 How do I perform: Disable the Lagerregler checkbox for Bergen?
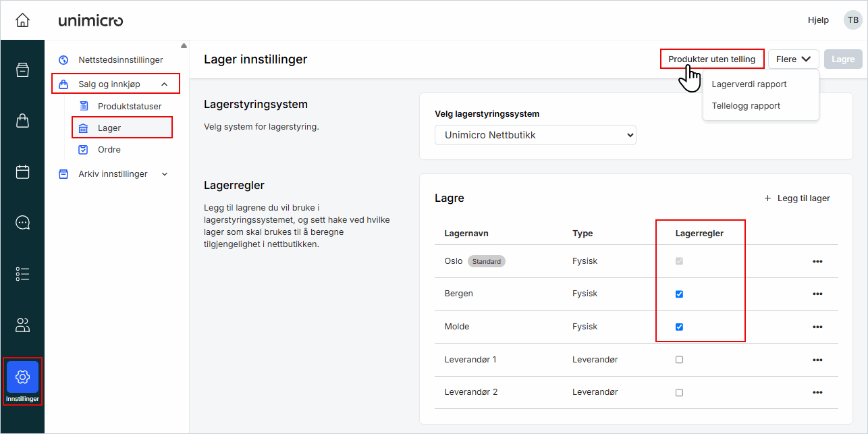coord(679,294)
